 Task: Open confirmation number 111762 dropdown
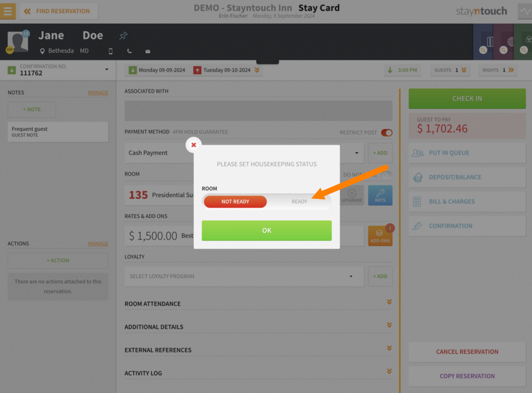tap(106, 69)
